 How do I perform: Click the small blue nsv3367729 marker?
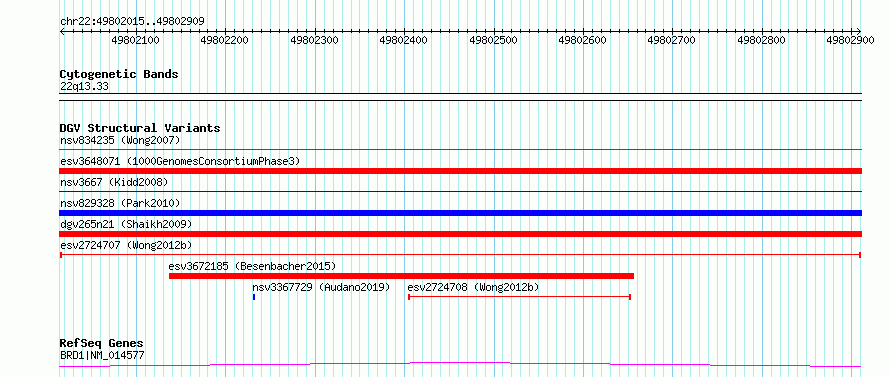tap(254, 297)
